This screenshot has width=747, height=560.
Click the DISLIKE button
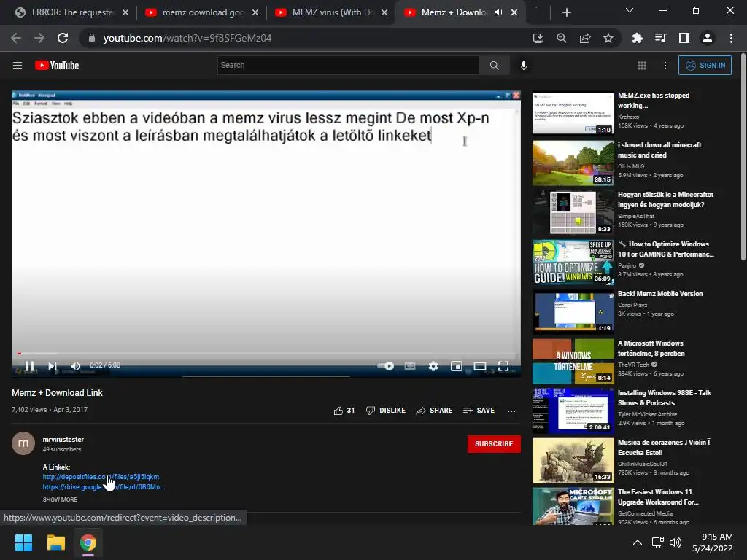pyautogui.click(x=385, y=411)
